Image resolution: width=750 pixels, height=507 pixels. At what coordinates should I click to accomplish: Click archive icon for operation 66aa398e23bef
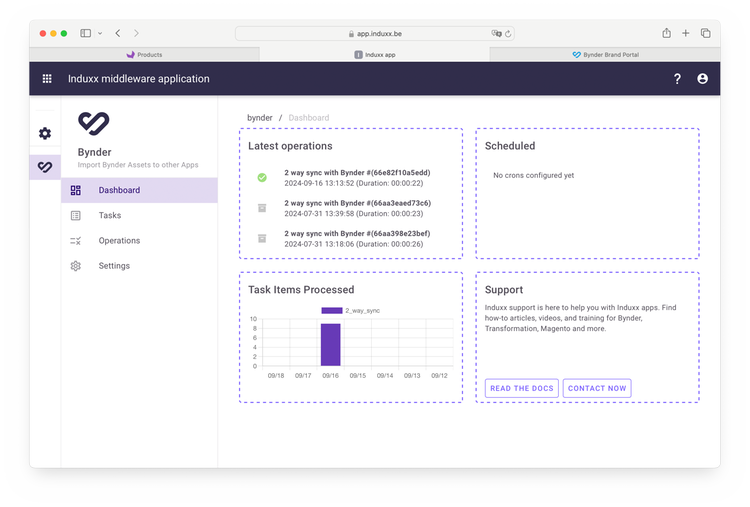click(262, 238)
